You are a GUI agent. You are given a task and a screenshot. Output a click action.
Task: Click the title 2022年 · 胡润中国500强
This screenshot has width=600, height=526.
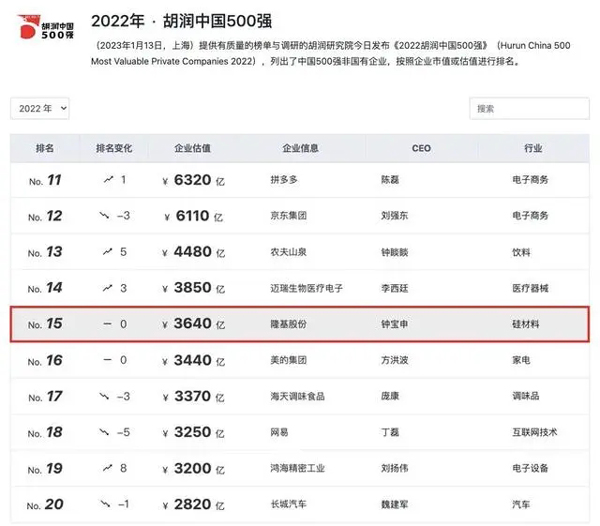point(181,21)
